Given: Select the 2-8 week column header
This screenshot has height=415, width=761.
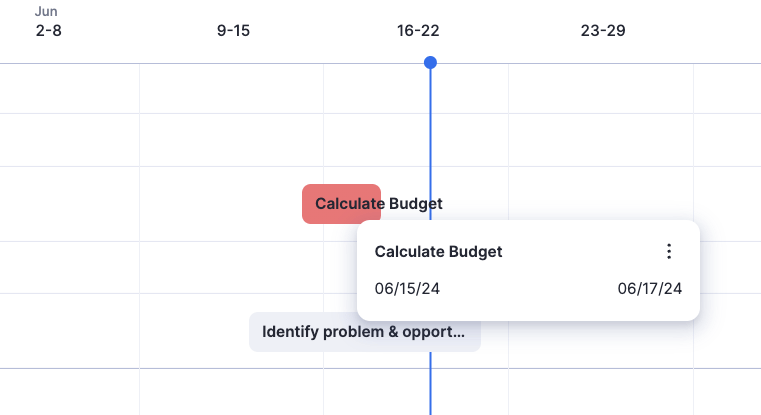Looking at the screenshot, I should 48,31.
